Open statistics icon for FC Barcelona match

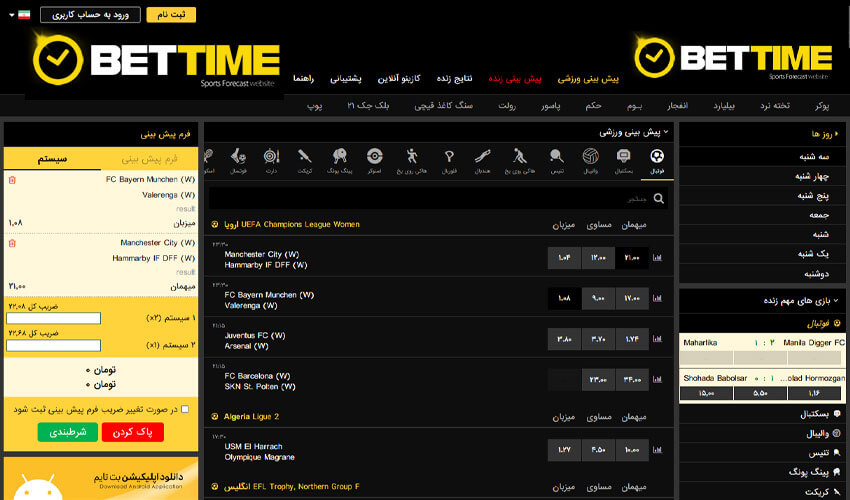658,380
